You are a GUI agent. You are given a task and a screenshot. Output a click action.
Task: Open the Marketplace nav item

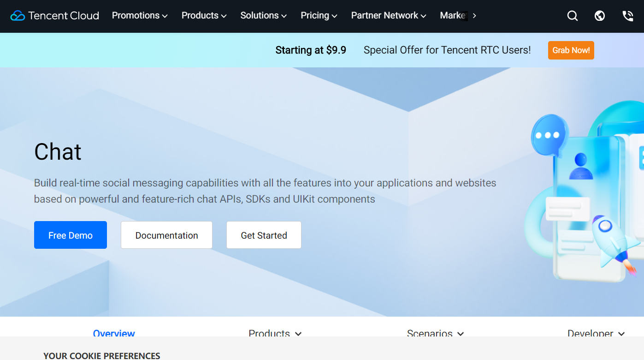tap(454, 16)
